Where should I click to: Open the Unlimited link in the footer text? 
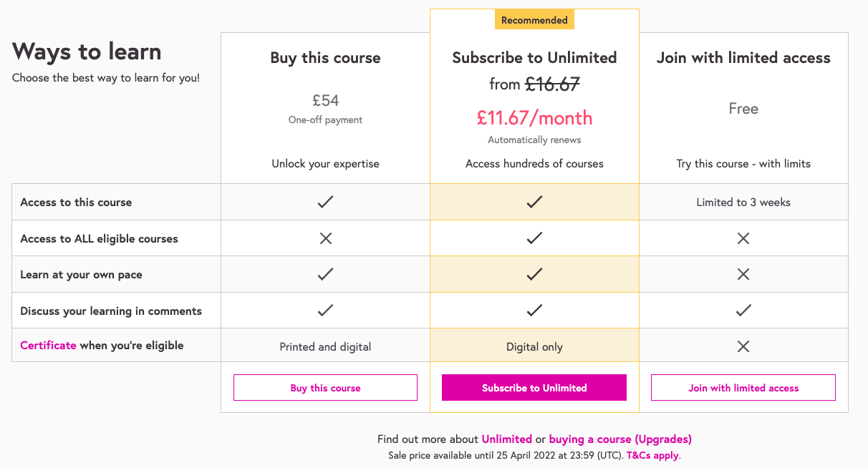(506, 439)
